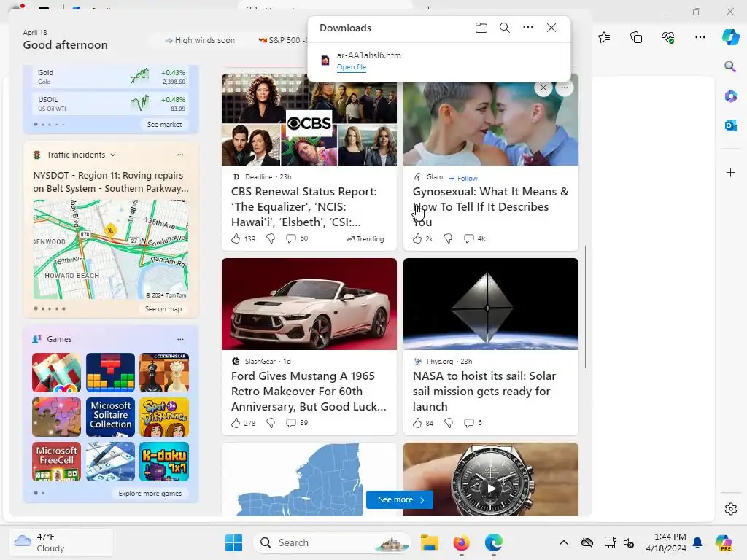Open comments on CBS Renewal article
Screen dimensions: 747x560
point(290,238)
